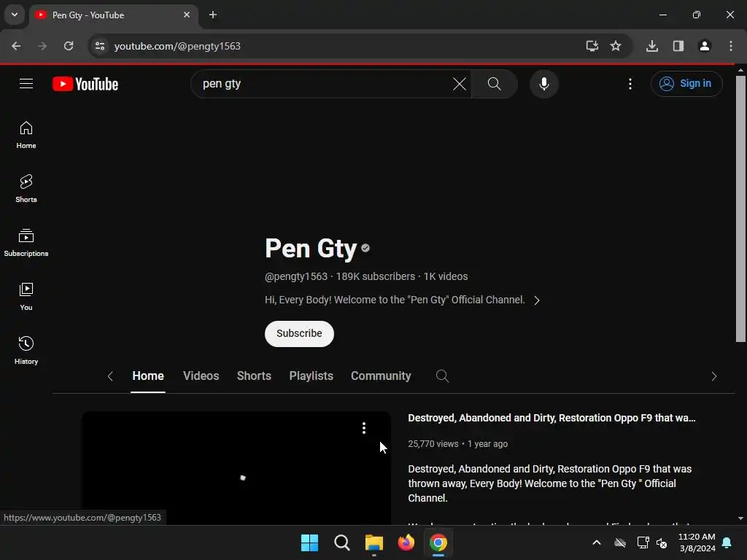Viewport: 747px width, 560px height.
Task: Open Subscriptions in left sidebar
Action: [26, 243]
